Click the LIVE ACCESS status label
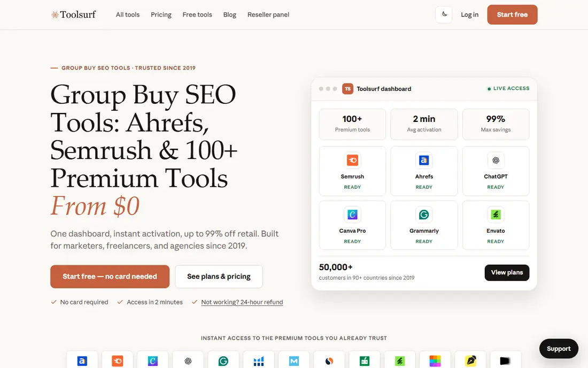The width and height of the screenshot is (588, 368). (x=508, y=89)
